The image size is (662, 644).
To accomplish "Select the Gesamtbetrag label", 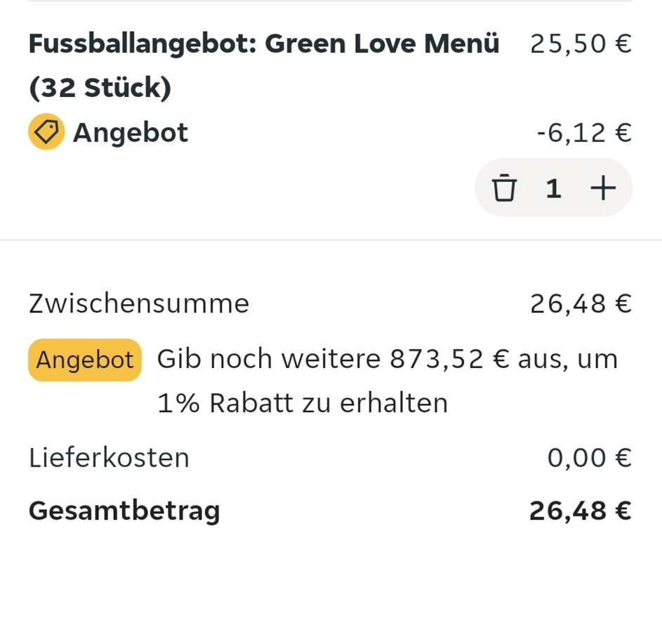I will click(124, 511).
